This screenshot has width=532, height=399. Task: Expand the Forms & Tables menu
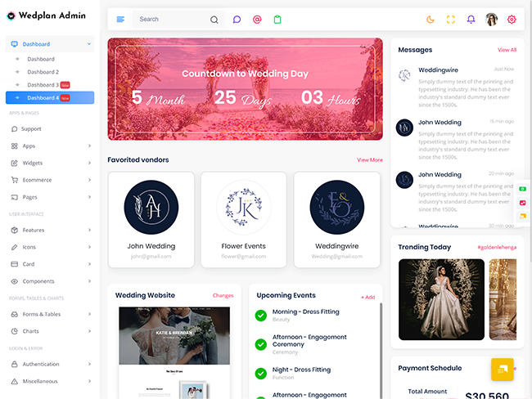point(51,314)
